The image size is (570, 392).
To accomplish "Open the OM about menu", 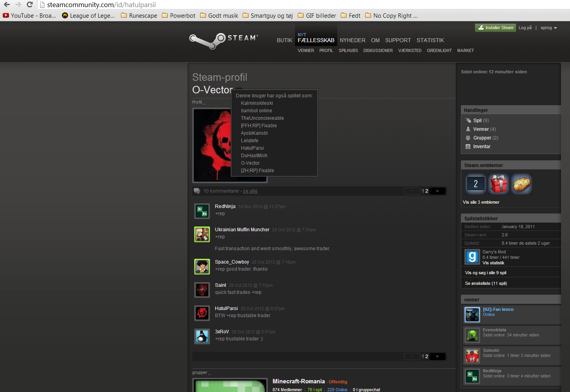I will [x=375, y=40].
